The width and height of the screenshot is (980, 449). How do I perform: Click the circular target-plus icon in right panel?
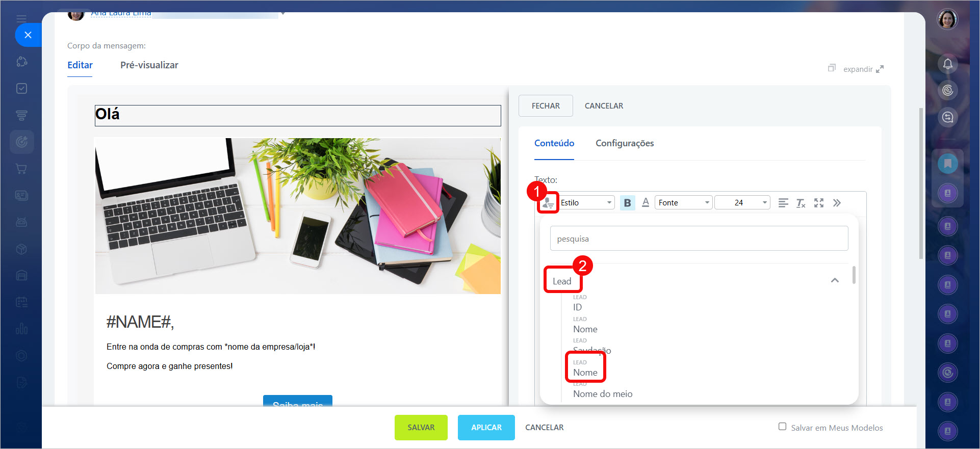click(x=947, y=373)
